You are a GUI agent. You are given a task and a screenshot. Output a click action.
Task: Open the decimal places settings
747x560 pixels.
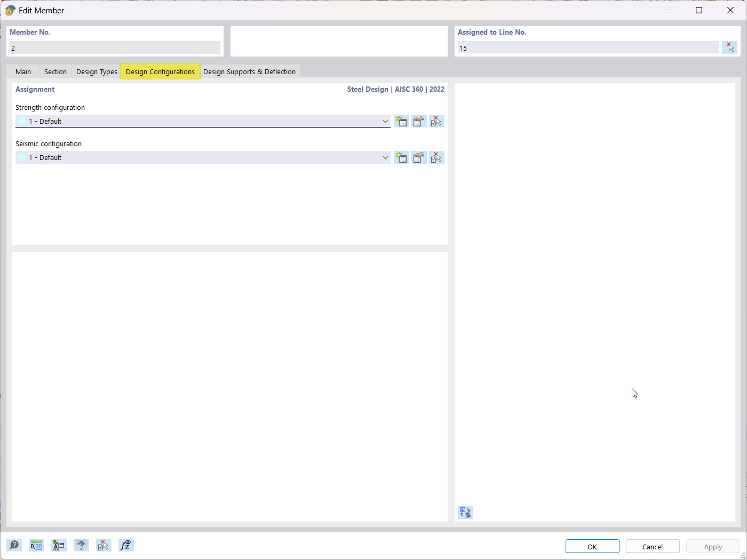(36, 545)
